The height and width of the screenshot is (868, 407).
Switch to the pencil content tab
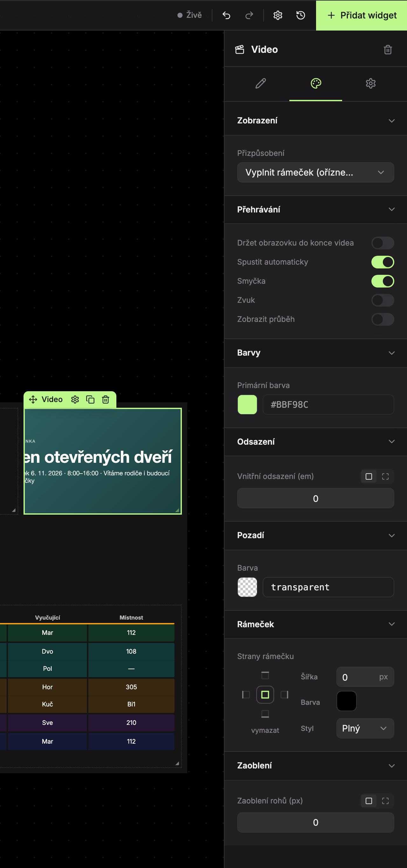(261, 83)
